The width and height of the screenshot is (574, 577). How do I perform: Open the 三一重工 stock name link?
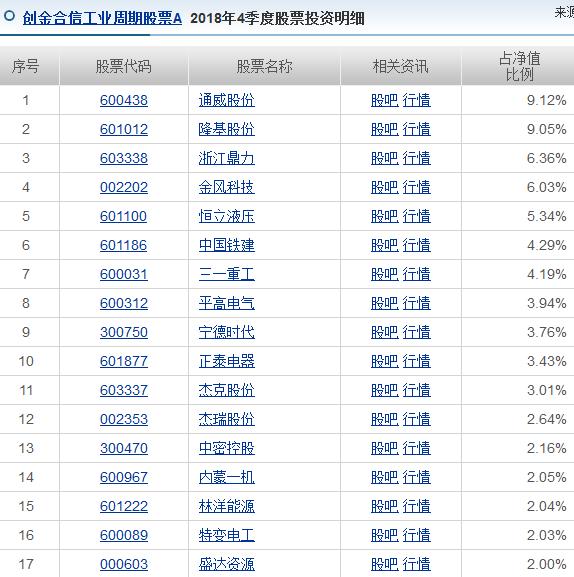227,274
